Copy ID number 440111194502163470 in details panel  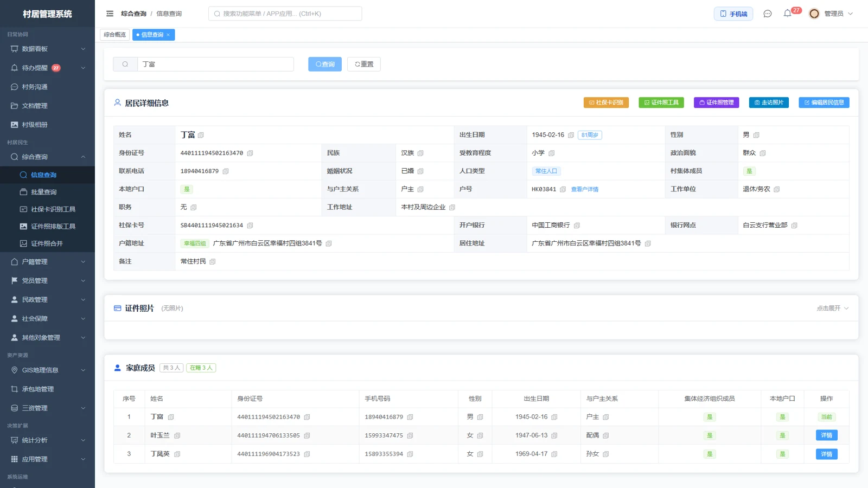[250, 153]
